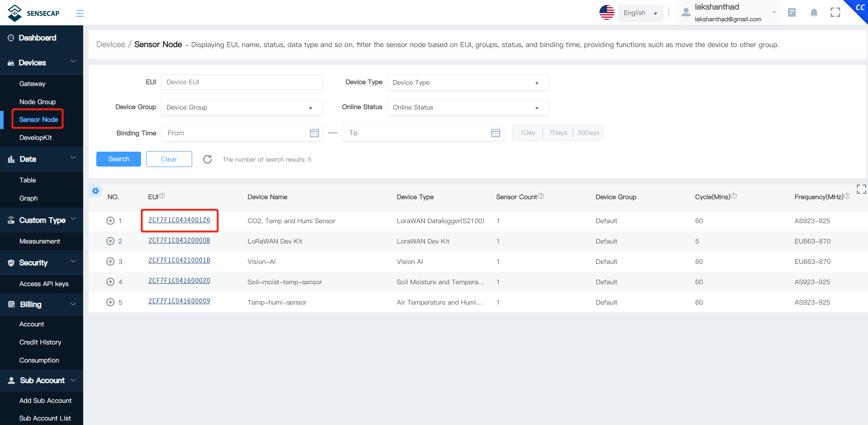Collapse the Sub Account section
Image resolution: width=868 pixels, height=425 pixels.
point(42,381)
